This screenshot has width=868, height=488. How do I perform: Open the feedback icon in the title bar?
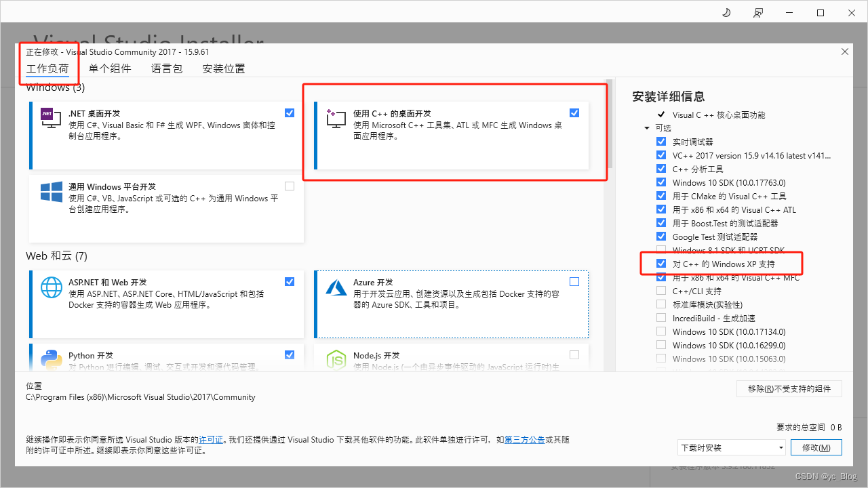[758, 12]
